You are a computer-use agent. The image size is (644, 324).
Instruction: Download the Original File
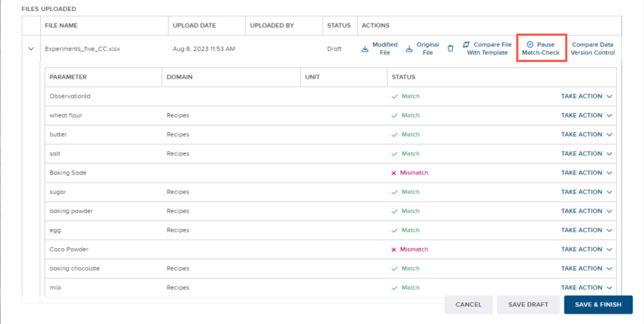tap(422, 49)
